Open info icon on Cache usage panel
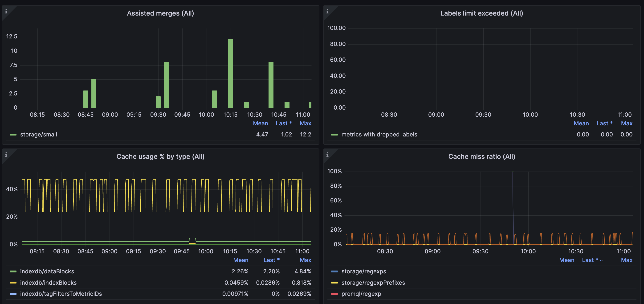This screenshot has height=304, width=644. click(x=6, y=155)
